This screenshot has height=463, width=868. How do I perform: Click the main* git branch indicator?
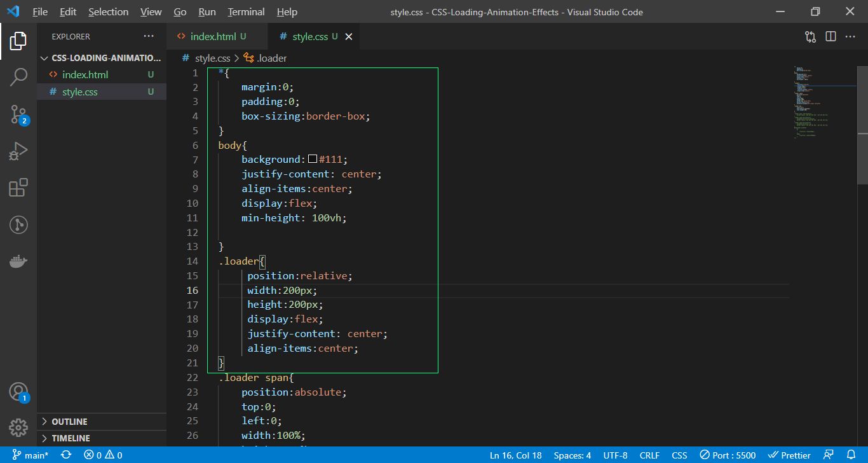click(31, 455)
